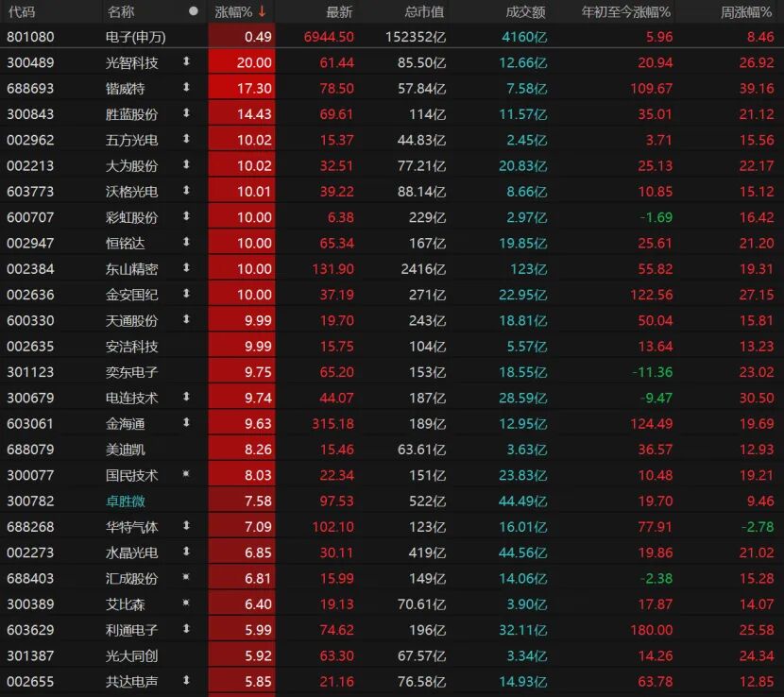This screenshot has width=784, height=697.
Task: Select stock code 603773
Action: tap(30, 192)
